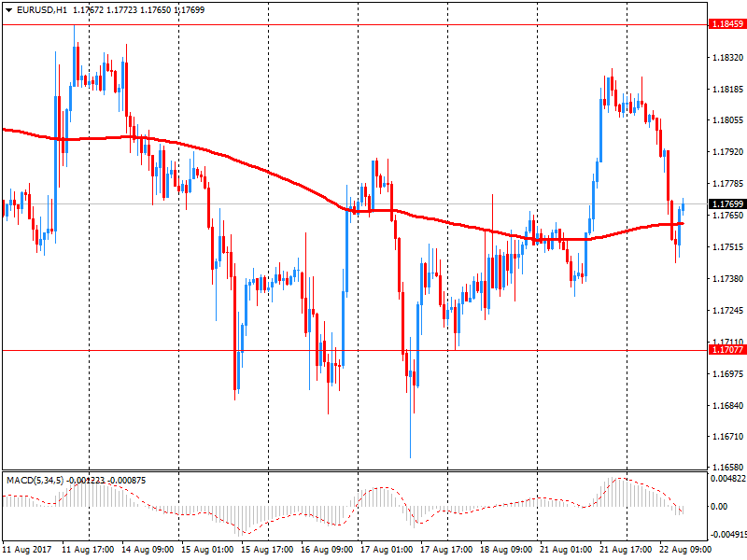Click the 21 Aug 17:00 time label

tap(626, 550)
